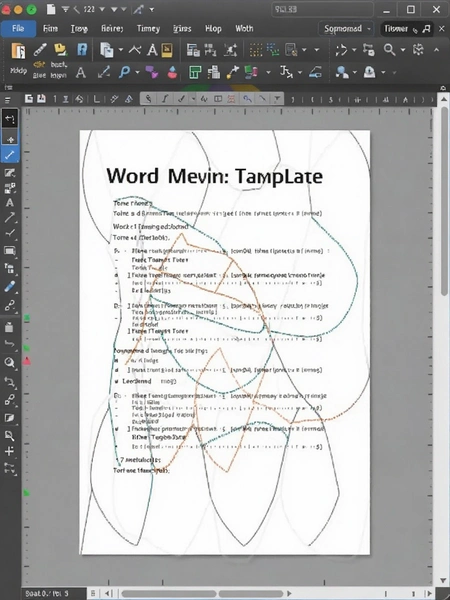Open the Hlop menu item
The height and width of the screenshot is (600, 450).
coord(213,29)
